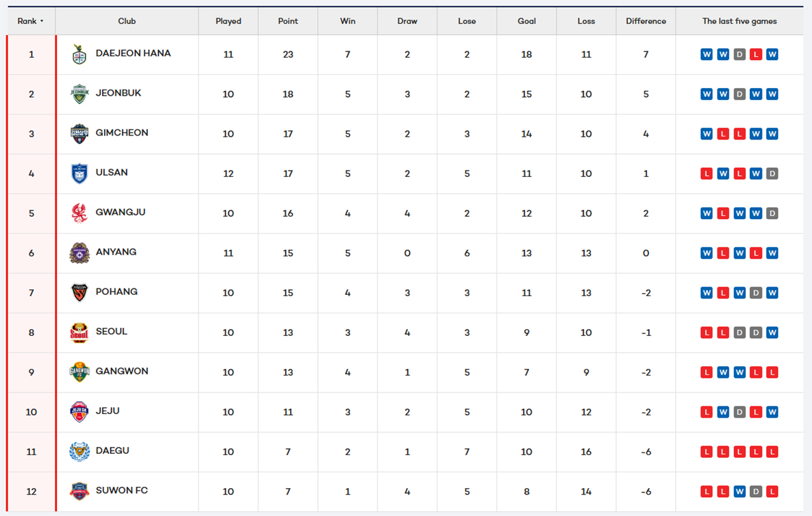The height and width of the screenshot is (516, 812).
Task: Click Daejeon Hana's red L result badge
Action: point(756,55)
